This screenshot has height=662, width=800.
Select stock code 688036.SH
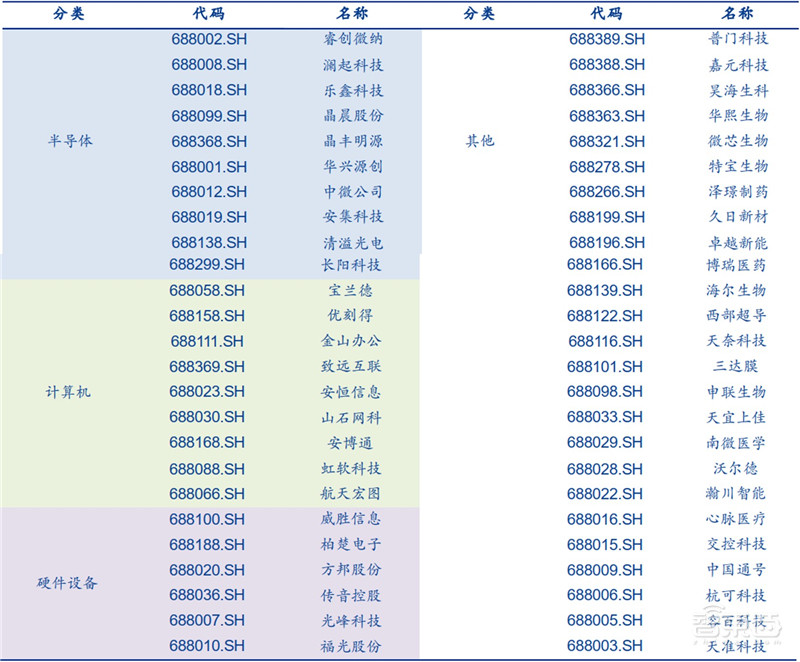[207, 595]
